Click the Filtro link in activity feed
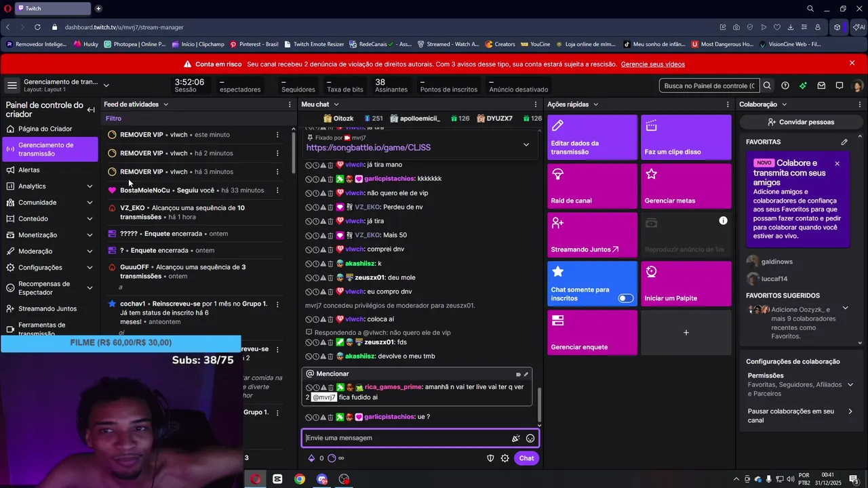This screenshot has width=868, height=488. 113,119
